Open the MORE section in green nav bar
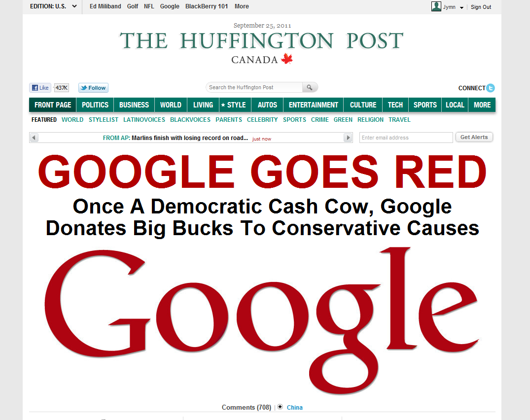This screenshot has height=420, width=530. click(x=482, y=105)
